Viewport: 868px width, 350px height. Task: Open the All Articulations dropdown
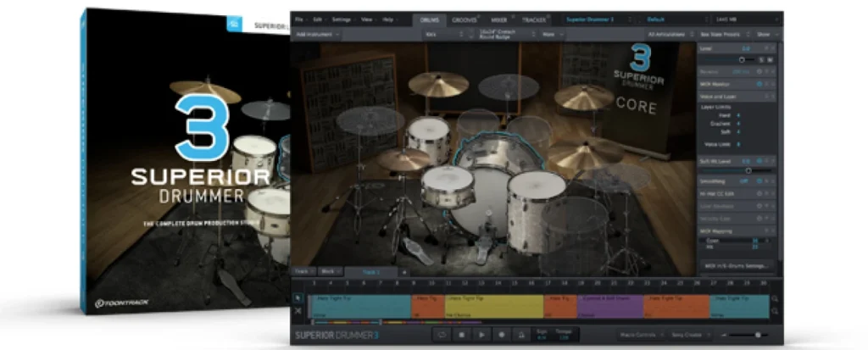tap(666, 35)
